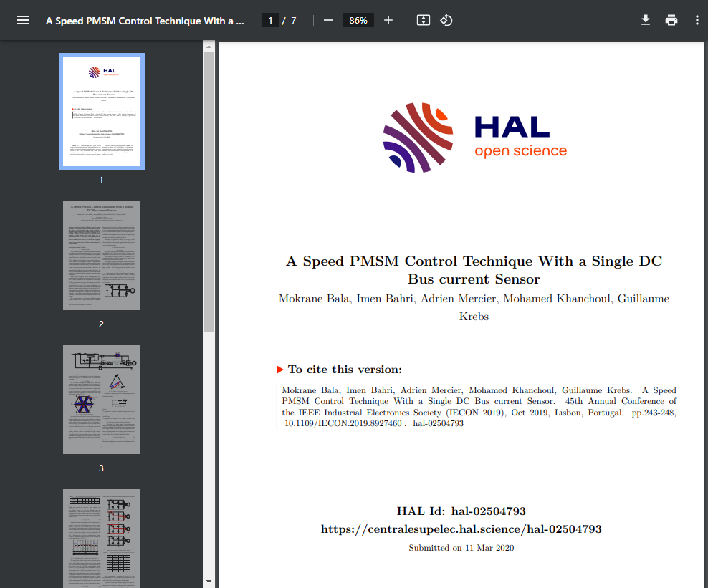Viewport: 708px width, 588px height.
Task: Click 'To cite this version:' heading
Action: click(345, 369)
